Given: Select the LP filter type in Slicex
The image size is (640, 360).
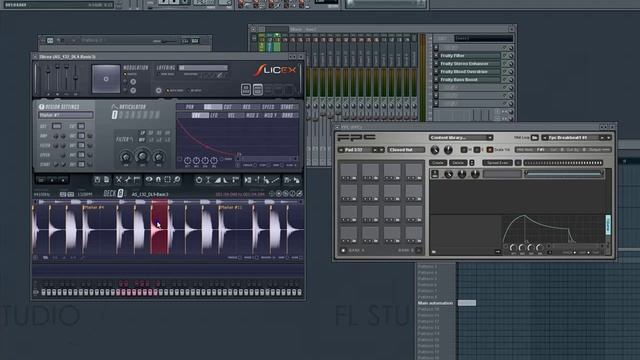Looking at the screenshot, I should click(142, 133).
